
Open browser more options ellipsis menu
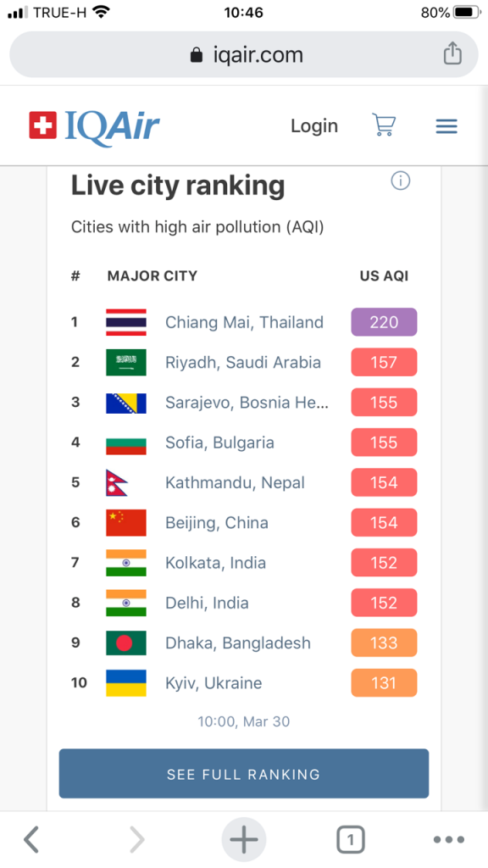click(x=449, y=840)
